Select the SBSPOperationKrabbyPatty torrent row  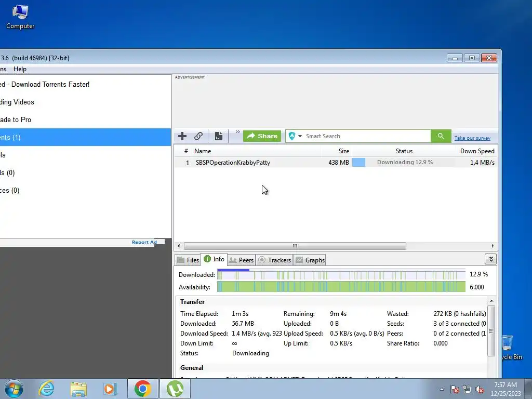336,163
